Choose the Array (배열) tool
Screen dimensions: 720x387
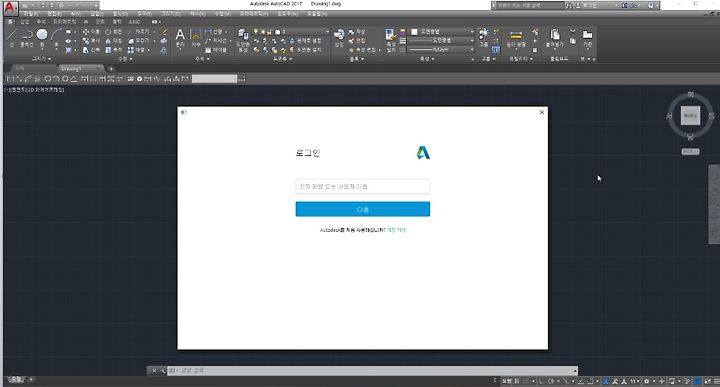(x=136, y=50)
